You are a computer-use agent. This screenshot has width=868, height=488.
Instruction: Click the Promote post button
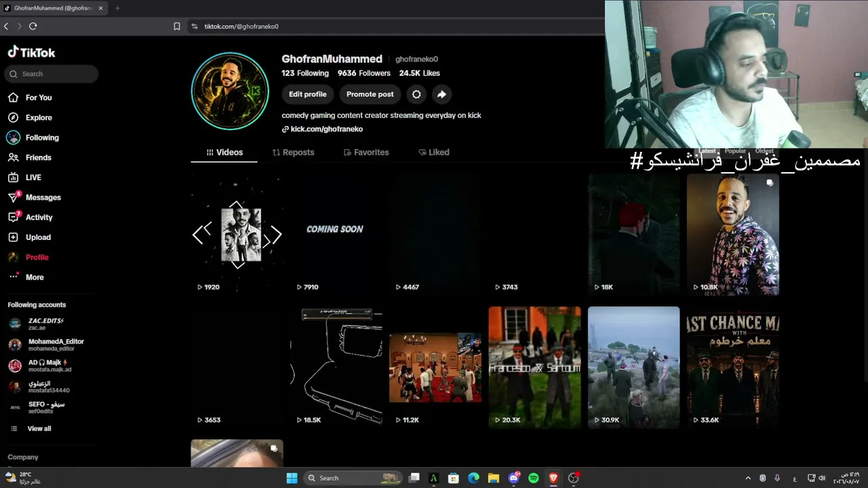pyautogui.click(x=370, y=94)
